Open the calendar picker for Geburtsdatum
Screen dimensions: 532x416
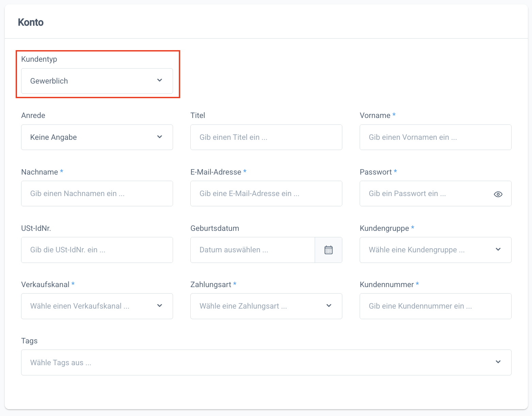click(x=328, y=250)
